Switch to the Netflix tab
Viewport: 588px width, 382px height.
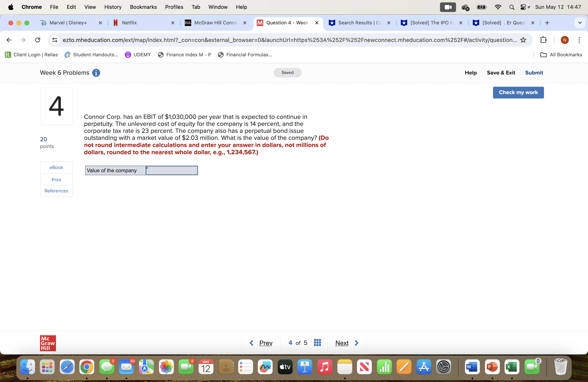pyautogui.click(x=129, y=23)
